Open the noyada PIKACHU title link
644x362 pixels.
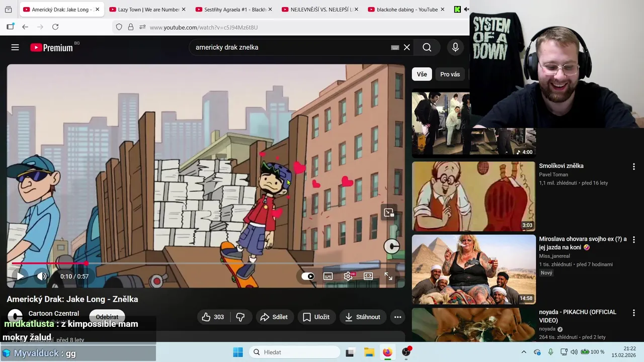[x=578, y=316]
